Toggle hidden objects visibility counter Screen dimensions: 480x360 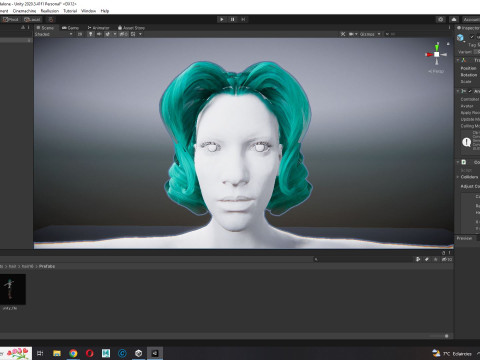click(123, 34)
